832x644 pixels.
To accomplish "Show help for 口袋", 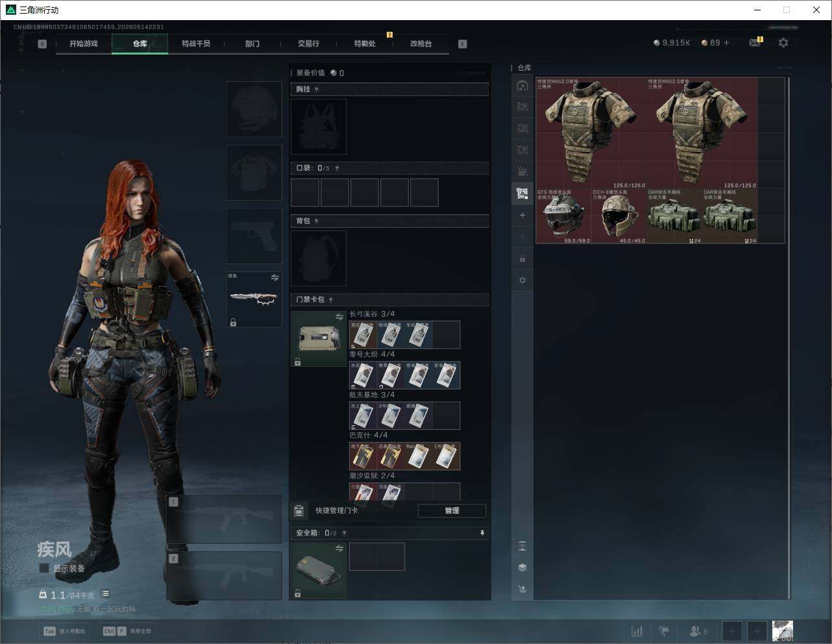I will pyautogui.click(x=337, y=168).
